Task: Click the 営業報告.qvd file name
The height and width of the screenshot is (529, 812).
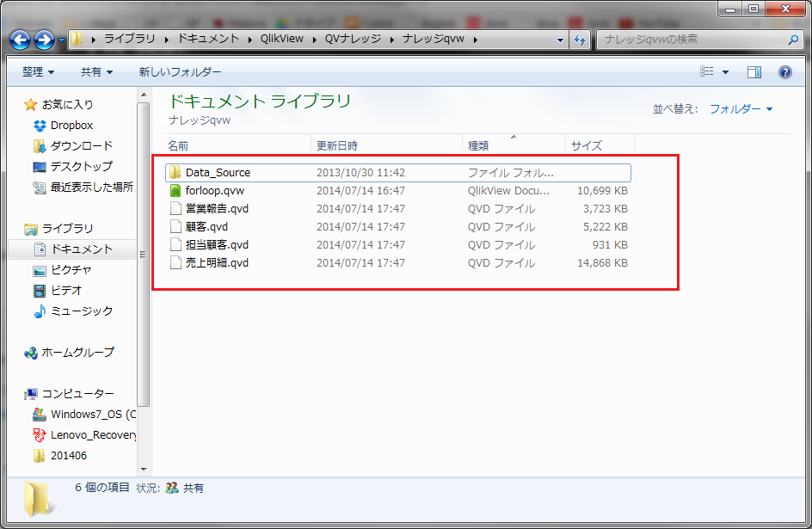Action: tap(217, 209)
